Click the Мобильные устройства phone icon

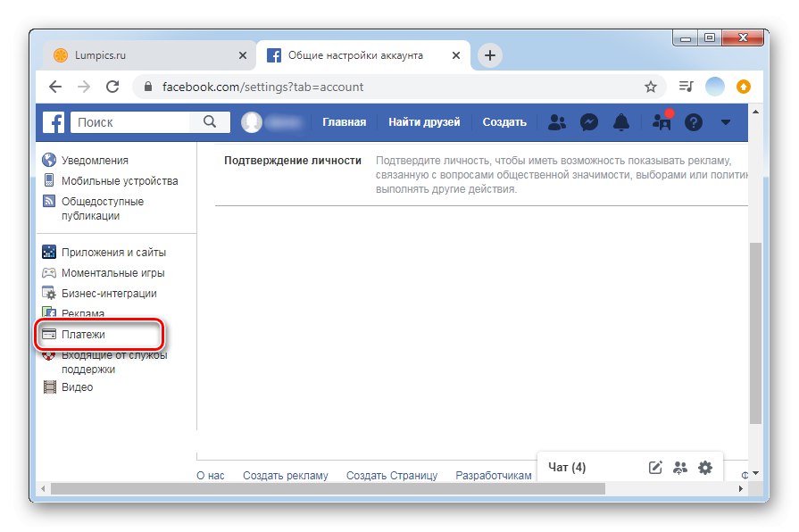[49, 180]
